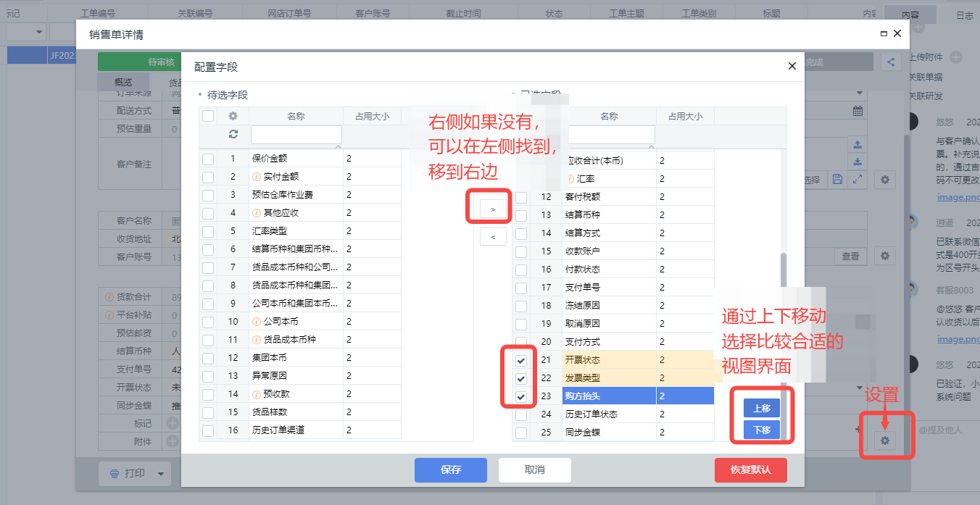Click the info icon beside 实付金额
Screen dimensions: 980x505
tap(256, 176)
